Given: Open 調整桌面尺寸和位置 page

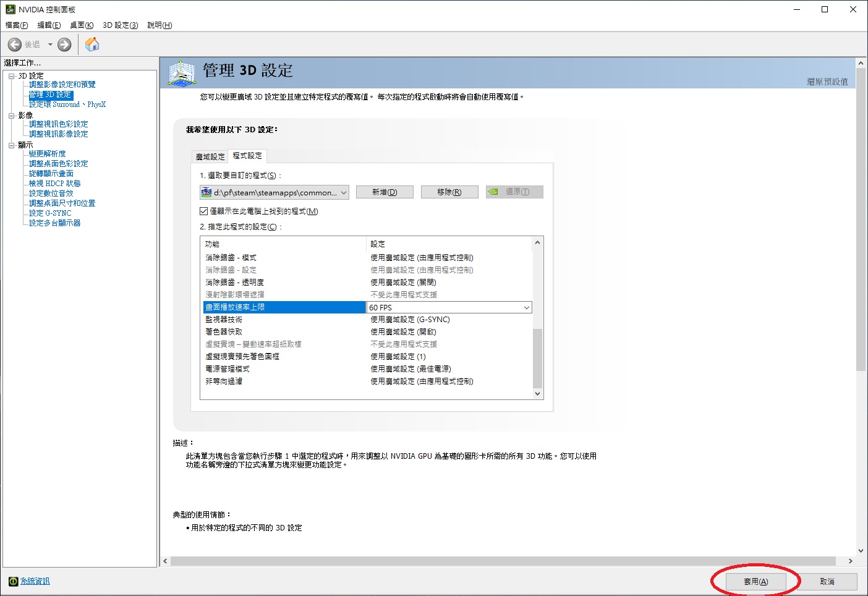Looking at the screenshot, I should click(62, 203).
